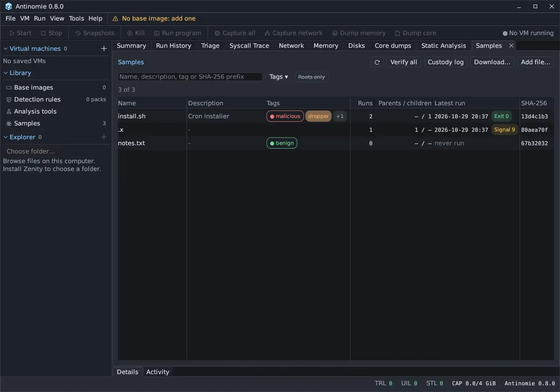Click the dropper tag on install.sh
This screenshot has height=392, width=560.
318,116
